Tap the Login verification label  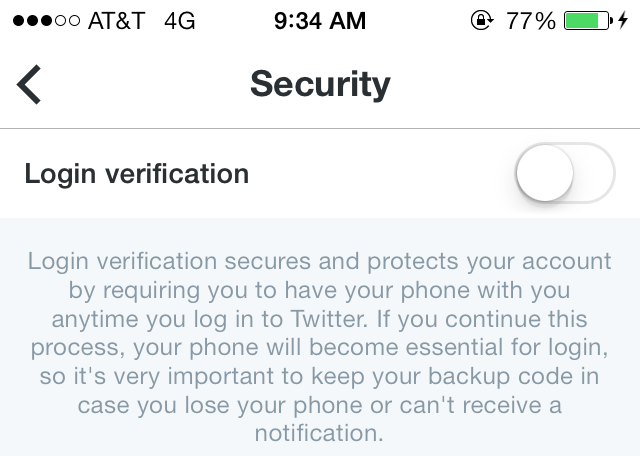tap(137, 174)
